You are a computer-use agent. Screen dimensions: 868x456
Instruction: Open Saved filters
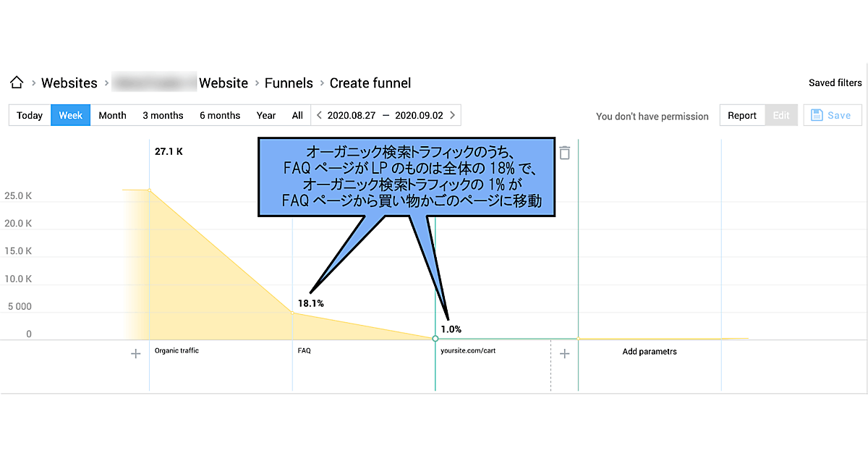(x=835, y=83)
